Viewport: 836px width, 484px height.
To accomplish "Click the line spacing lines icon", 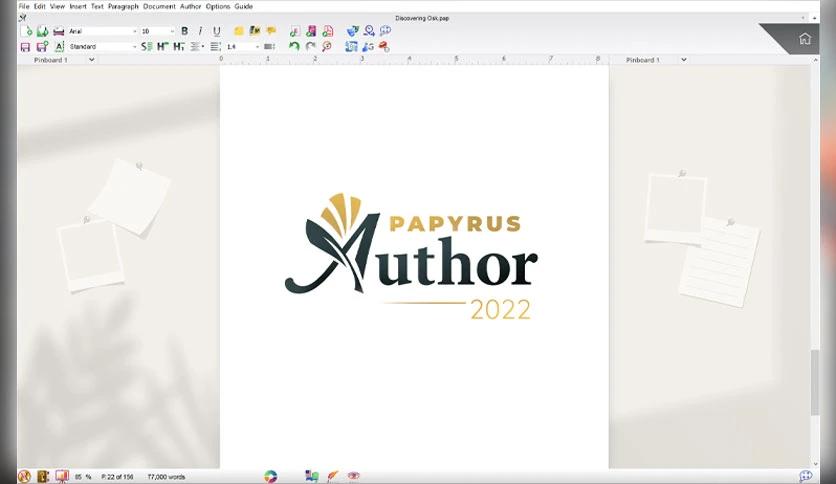I will click(x=215, y=47).
